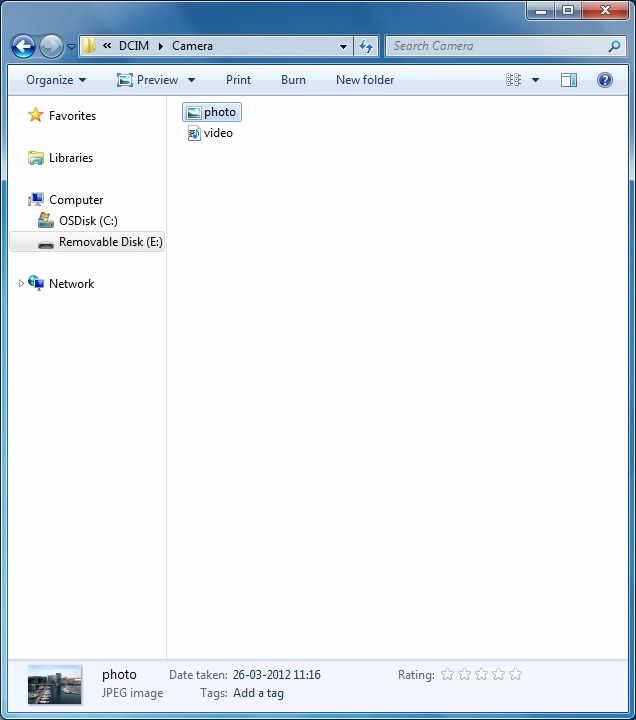Image resolution: width=636 pixels, height=720 pixels.
Task: Open the view options dropdown arrow
Action: point(535,80)
